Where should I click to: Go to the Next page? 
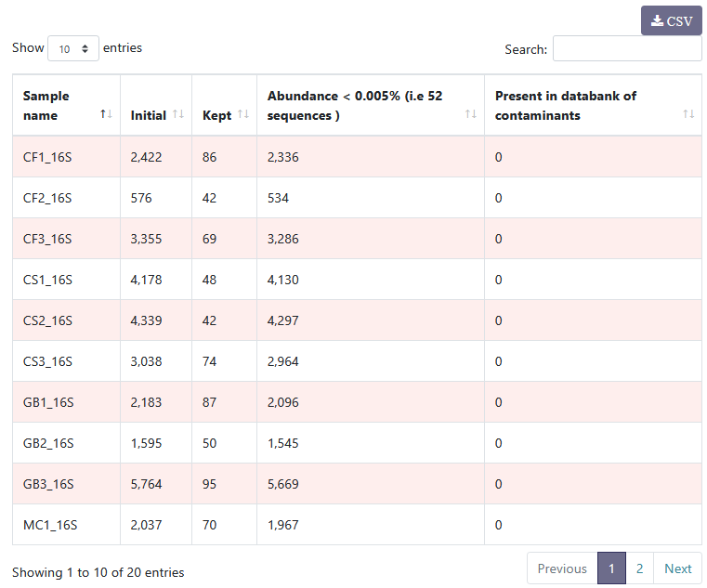click(677, 568)
